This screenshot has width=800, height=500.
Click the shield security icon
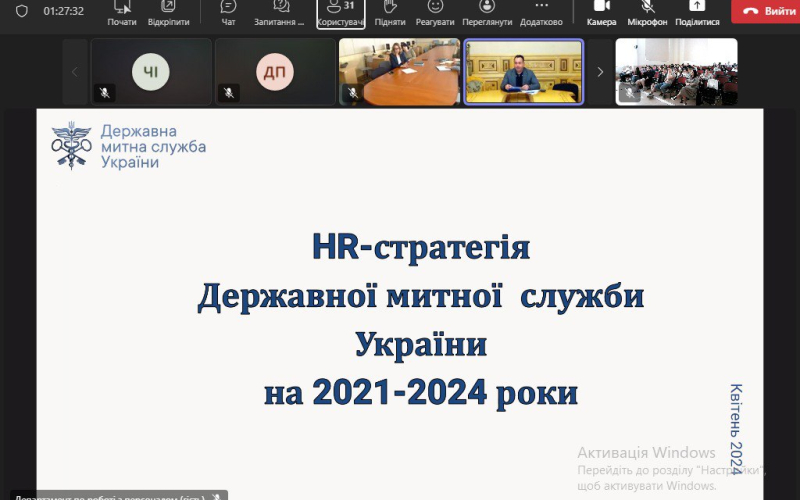point(21,11)
